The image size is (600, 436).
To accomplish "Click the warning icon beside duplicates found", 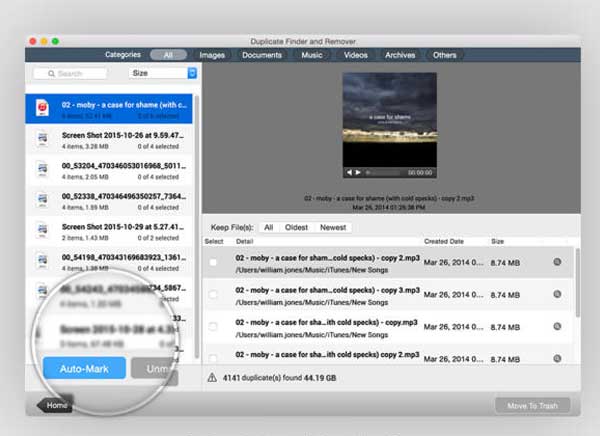I will click(x=212, y=378).
